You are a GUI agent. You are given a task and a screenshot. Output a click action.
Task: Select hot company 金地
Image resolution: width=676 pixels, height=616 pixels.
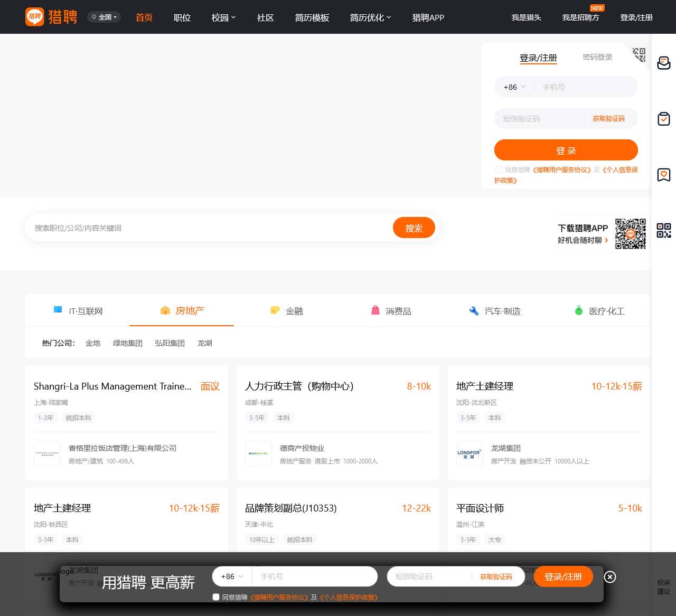(93, 343)
